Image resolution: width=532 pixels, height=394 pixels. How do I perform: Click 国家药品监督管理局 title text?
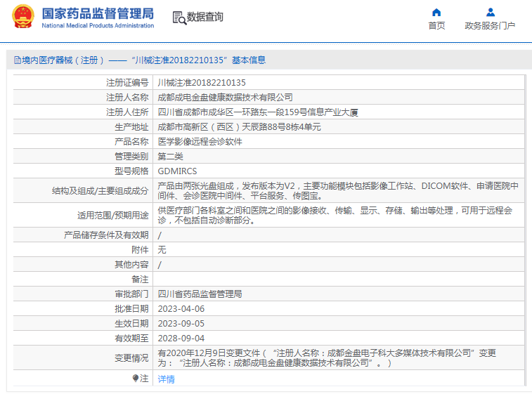pos(98,14)
